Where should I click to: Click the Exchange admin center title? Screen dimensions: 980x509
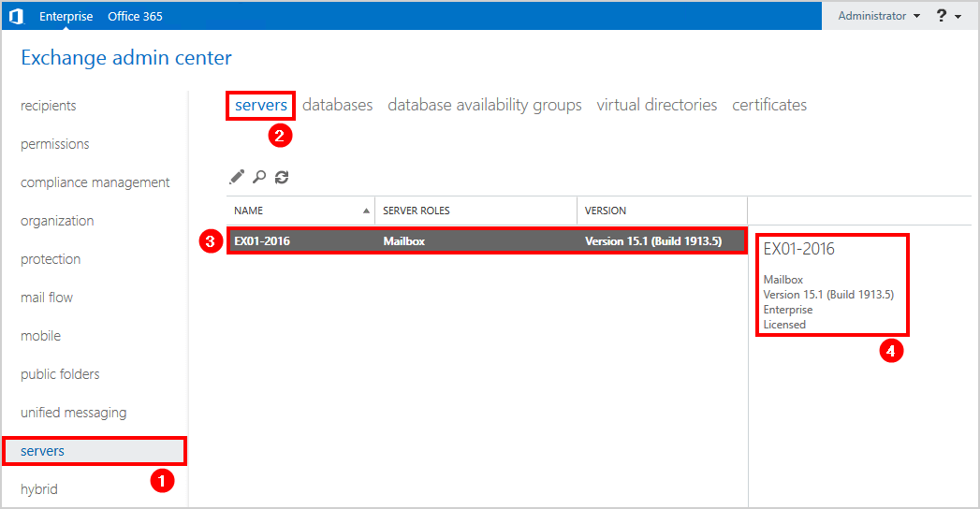[126, 57]
